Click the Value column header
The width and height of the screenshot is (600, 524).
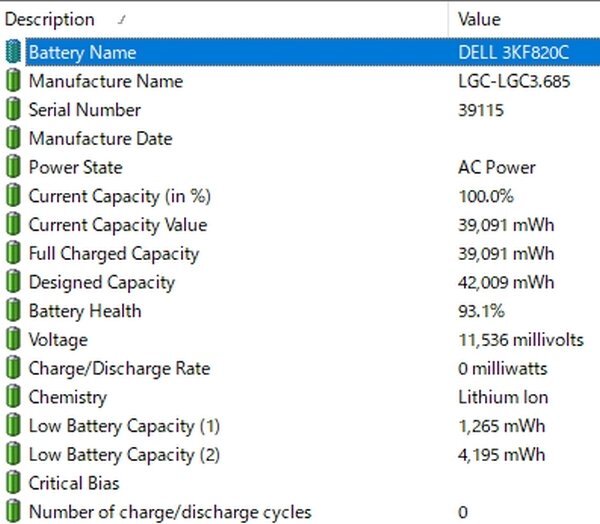(x=479, y=19)
